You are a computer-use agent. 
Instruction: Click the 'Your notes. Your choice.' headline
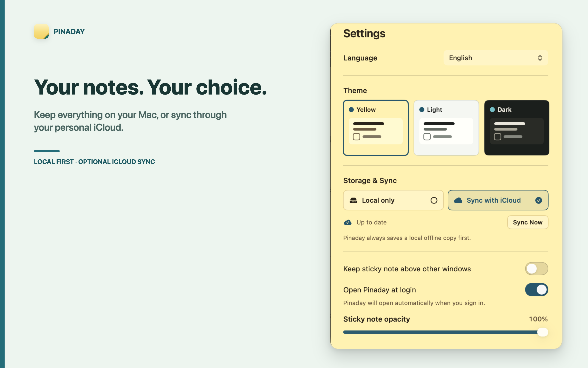pyautogui.click(x=150, y=87)
